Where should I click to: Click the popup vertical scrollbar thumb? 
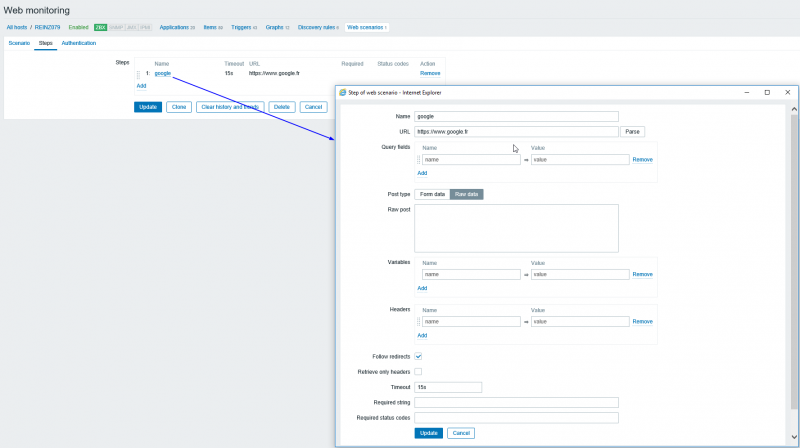pos(794,262)
